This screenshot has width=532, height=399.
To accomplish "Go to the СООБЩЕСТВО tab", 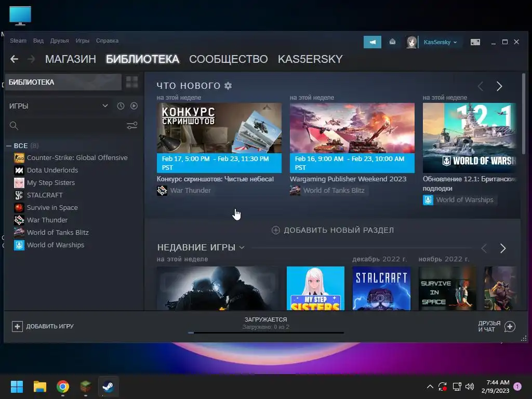I will 229,59.
